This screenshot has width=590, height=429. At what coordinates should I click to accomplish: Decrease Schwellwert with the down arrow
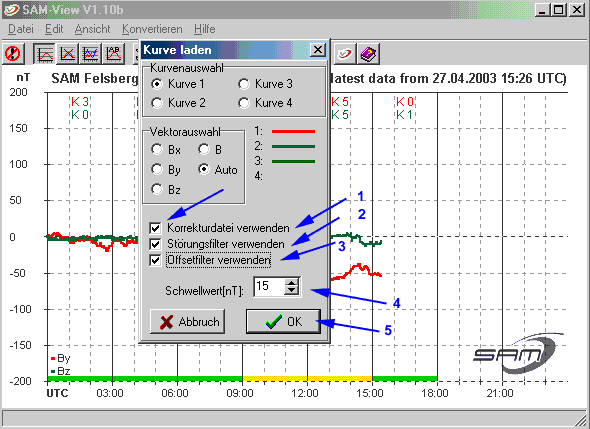[292, 291]
